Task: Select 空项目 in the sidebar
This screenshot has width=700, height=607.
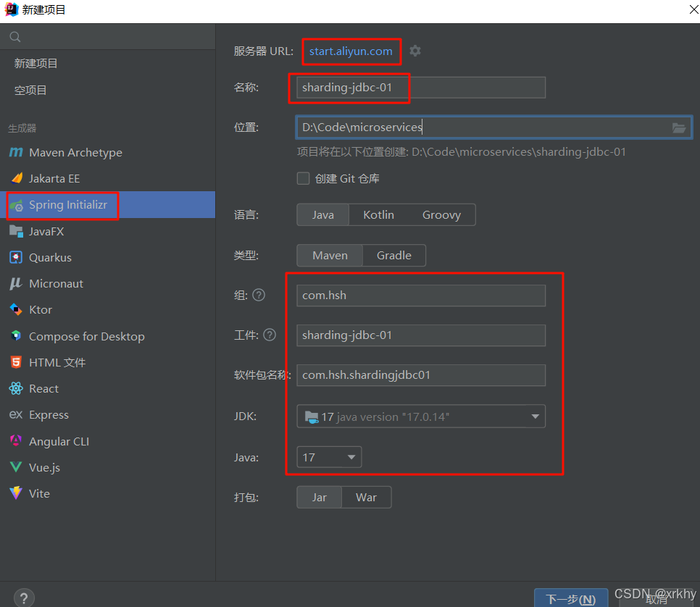Action: pyautogui.click(x=30, y=90)
